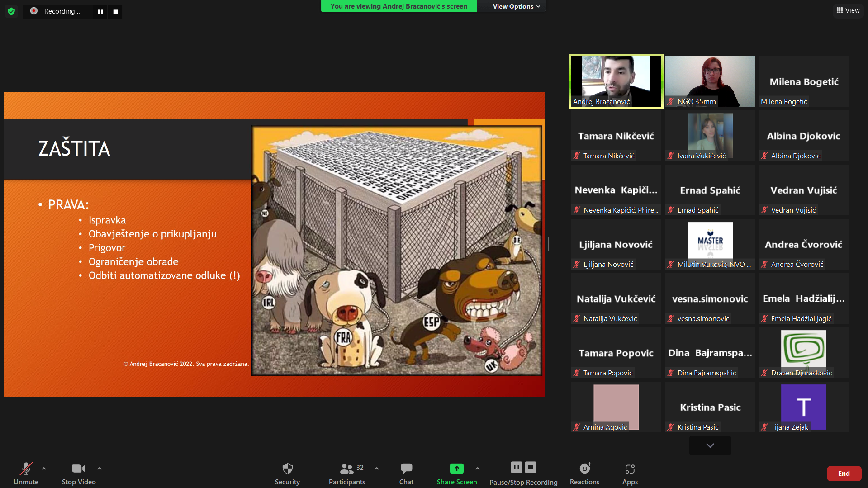
Task: Click muted mic icon beside Andrea Čvorović
Action: pyautogui.click(x=764, y=265)
